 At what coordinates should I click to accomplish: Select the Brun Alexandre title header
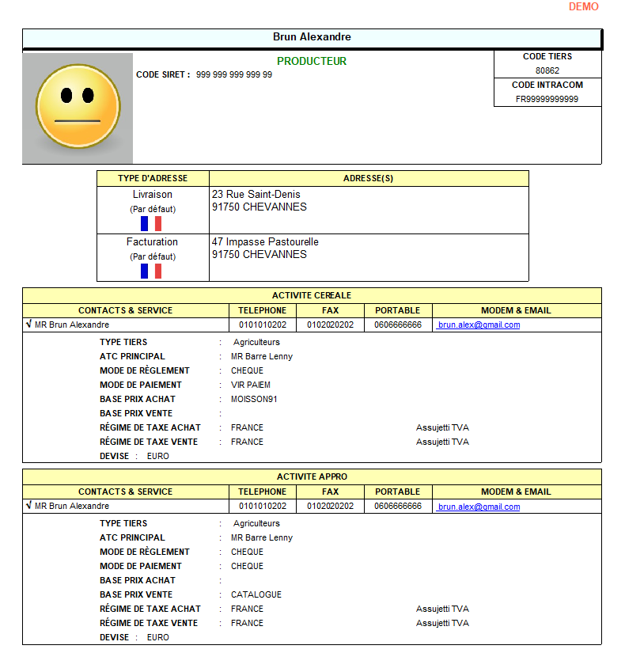click(312, 37)
